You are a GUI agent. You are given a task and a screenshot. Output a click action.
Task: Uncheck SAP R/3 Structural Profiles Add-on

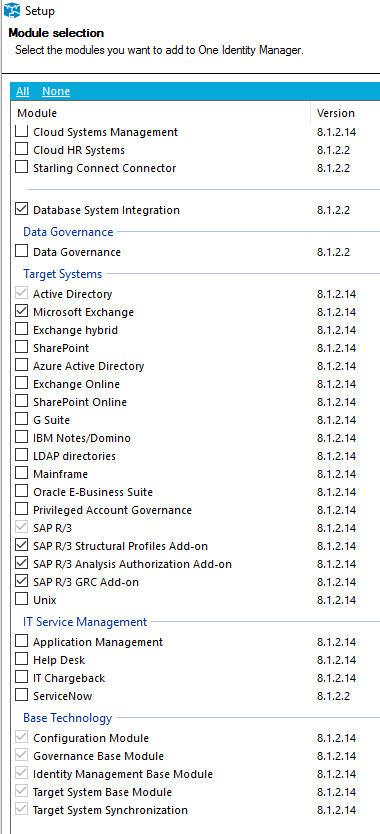22,546
